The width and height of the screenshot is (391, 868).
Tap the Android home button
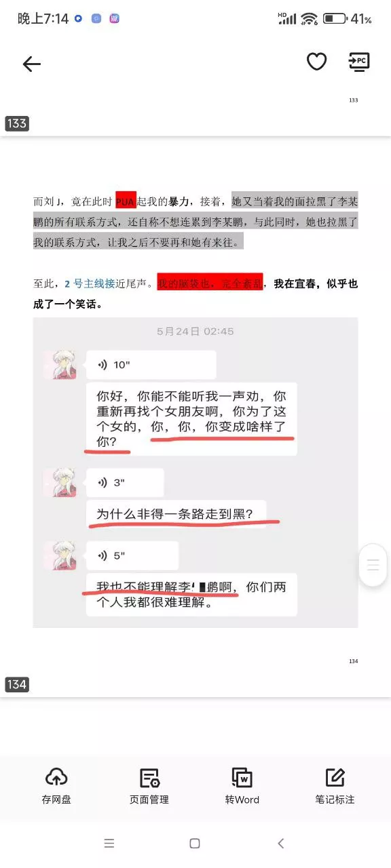(x=195, y=843)
